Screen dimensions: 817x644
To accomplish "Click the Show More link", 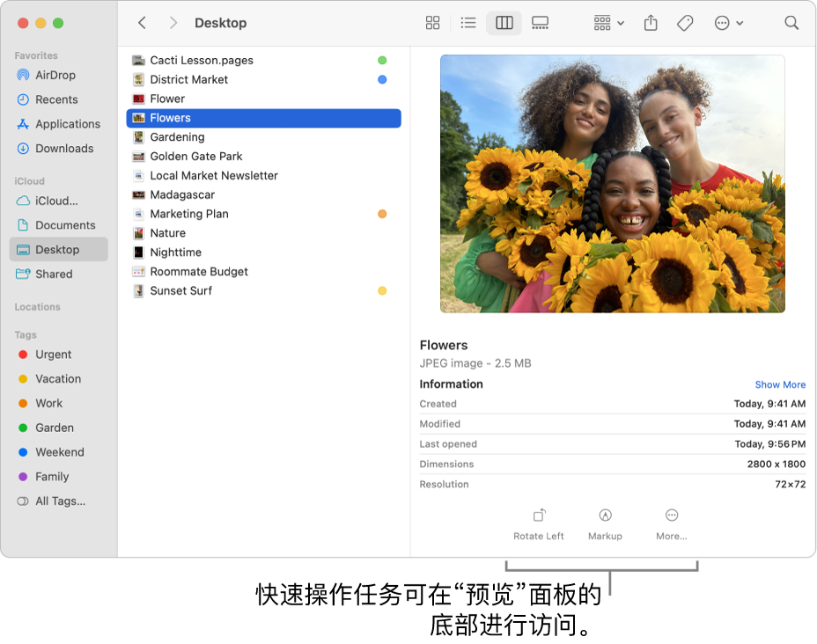I will [x=780, y=384].
